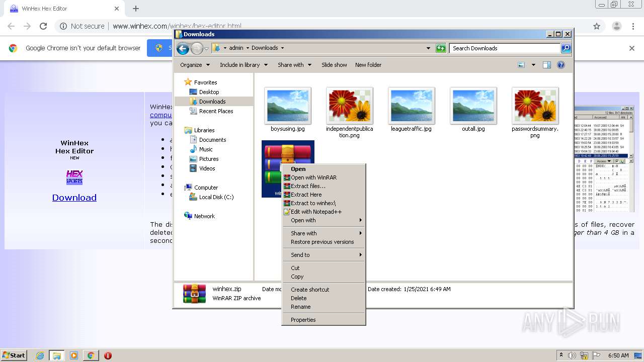This screenshot has height=362, width=644.
Task: Click the Chrome address bar URL
Action: tap(177, 26)
